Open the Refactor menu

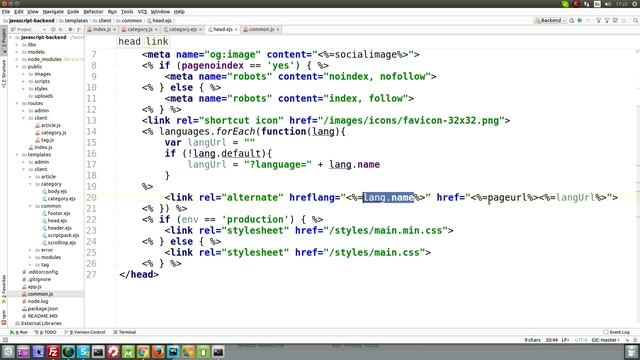tap(93, 12)
